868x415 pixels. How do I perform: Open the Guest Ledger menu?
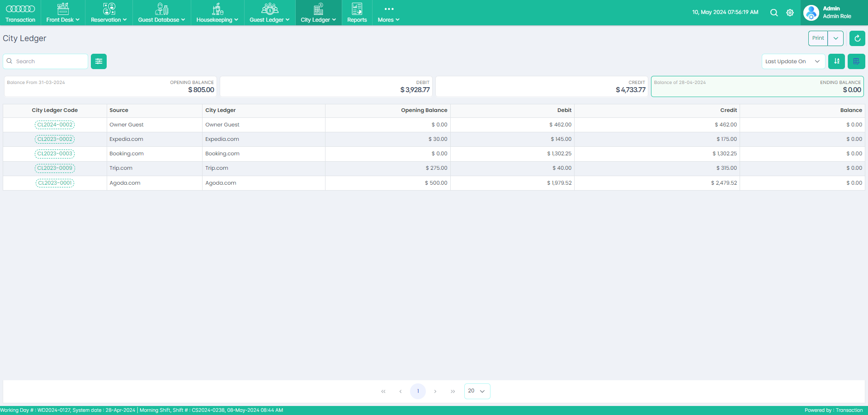click(x=269, y=13)
